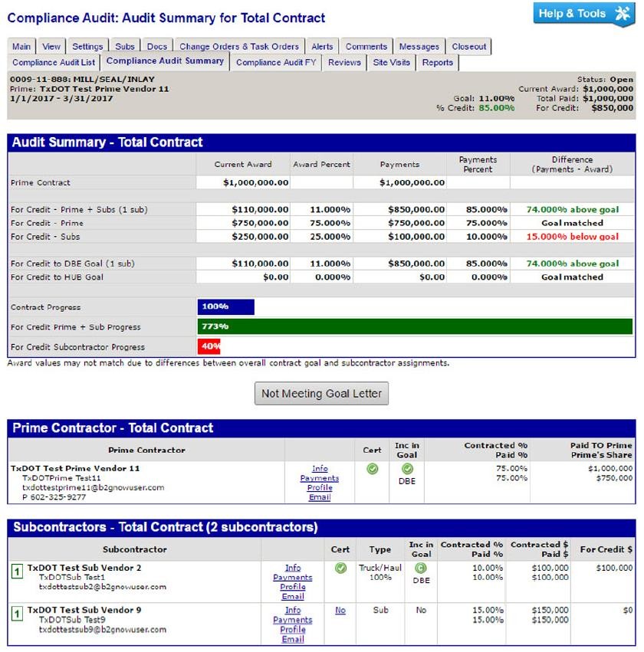Click prime contractor Inc in Goal checkmark

407,469
